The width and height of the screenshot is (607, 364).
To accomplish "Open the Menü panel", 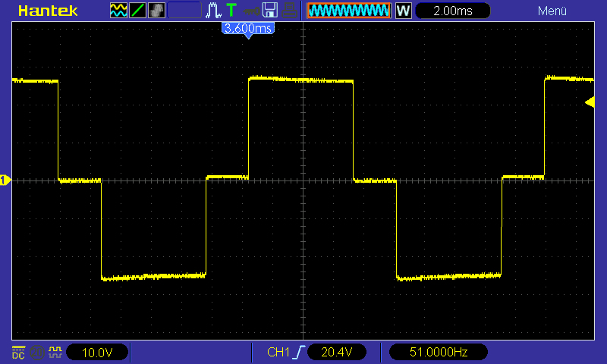I will 552,11.
